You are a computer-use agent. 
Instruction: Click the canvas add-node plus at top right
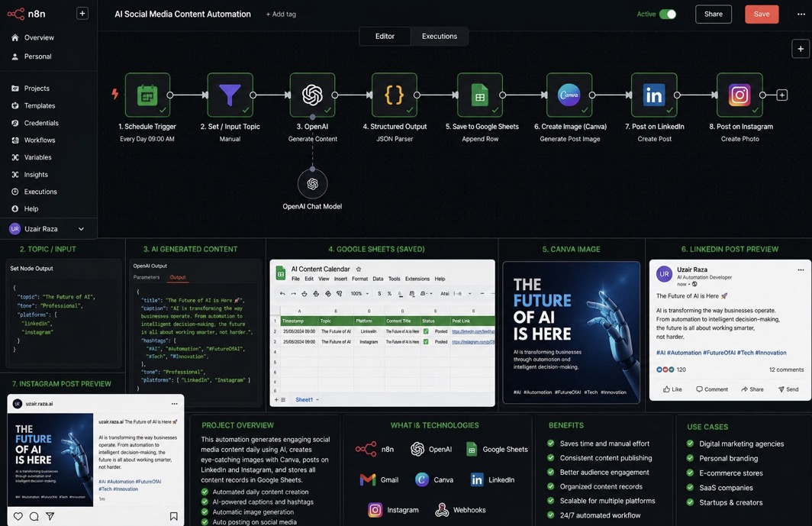[801, 49]
